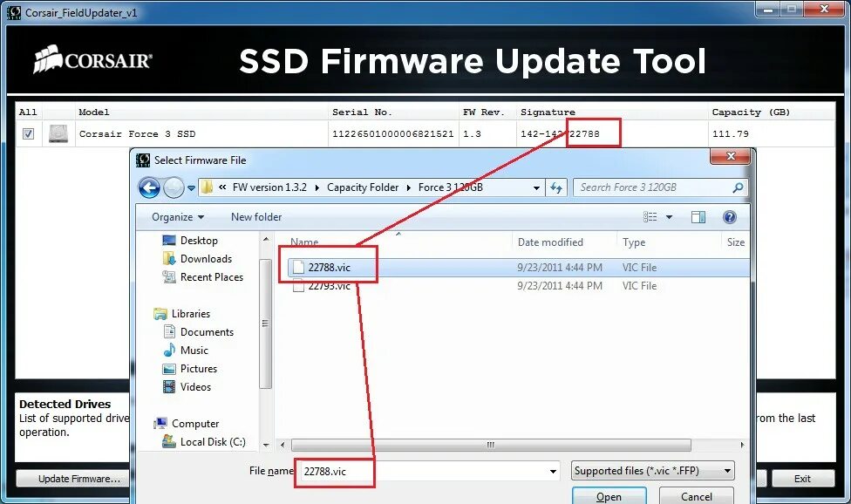Expand the File name dropdown arrow

pyautogui.click(x=553, y=471)
